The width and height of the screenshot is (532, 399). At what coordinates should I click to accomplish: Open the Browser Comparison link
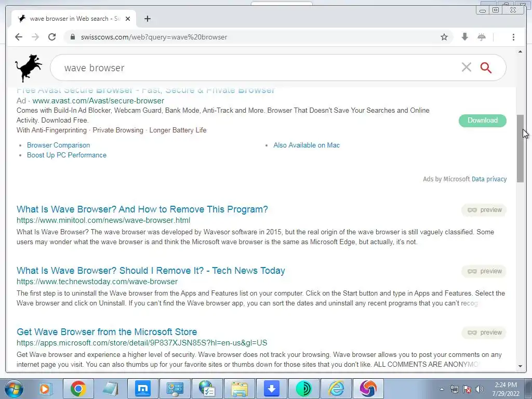(x=58, y=145)
